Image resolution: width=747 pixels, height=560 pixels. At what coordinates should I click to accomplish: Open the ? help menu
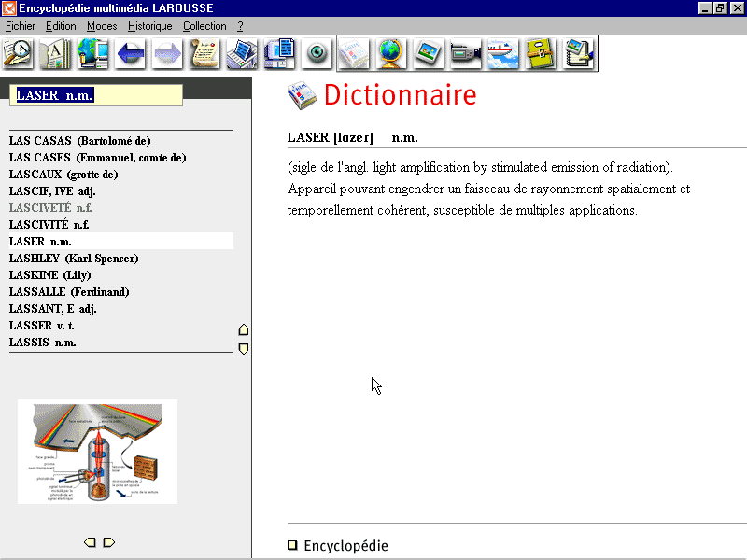coord(240,26)
